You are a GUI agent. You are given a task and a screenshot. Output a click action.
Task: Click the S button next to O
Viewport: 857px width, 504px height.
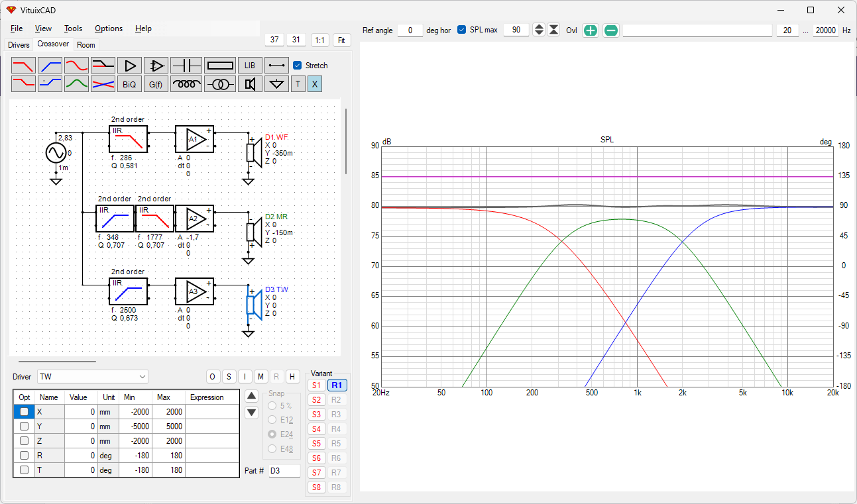229,377
